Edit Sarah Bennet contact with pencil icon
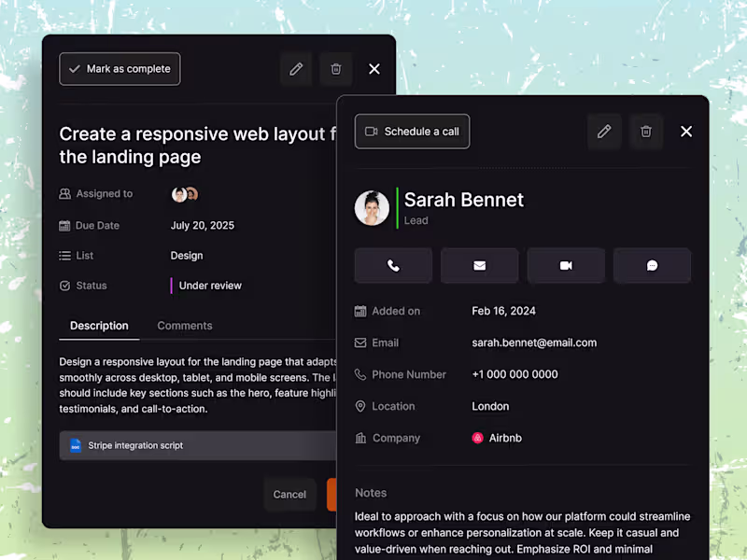Image resolution: width=747 pixels, height=560 pixels. pos(604,132)
